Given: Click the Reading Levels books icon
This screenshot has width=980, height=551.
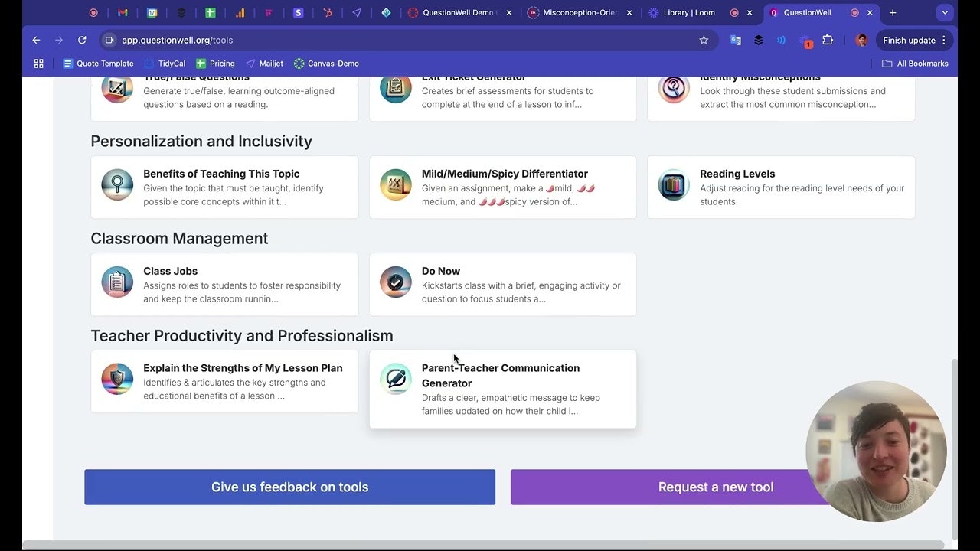Looking at the screenshot, I should (674, 185).
